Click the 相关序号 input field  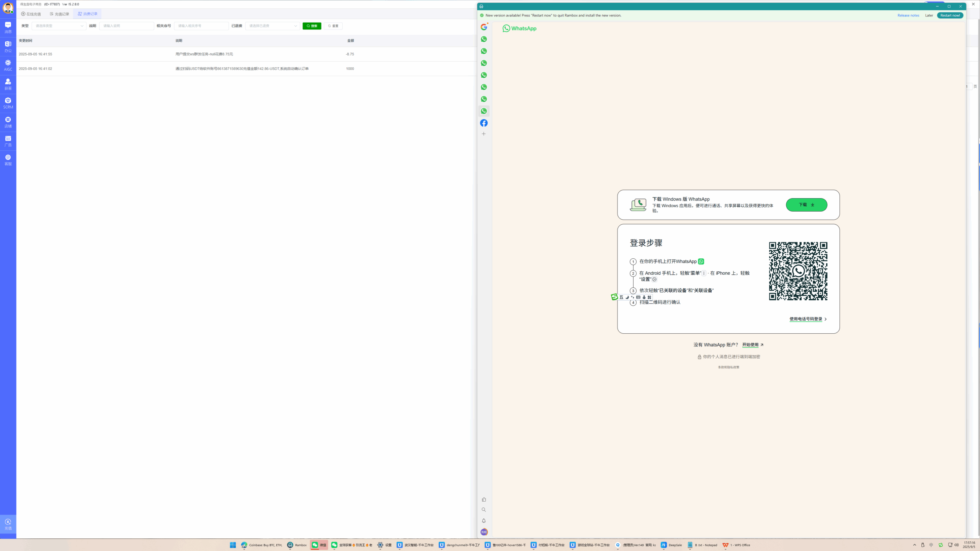point(201,26)
